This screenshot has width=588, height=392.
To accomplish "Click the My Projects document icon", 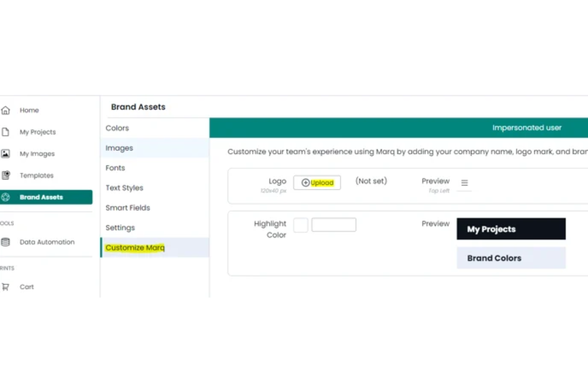I will (x=6, y=132).
